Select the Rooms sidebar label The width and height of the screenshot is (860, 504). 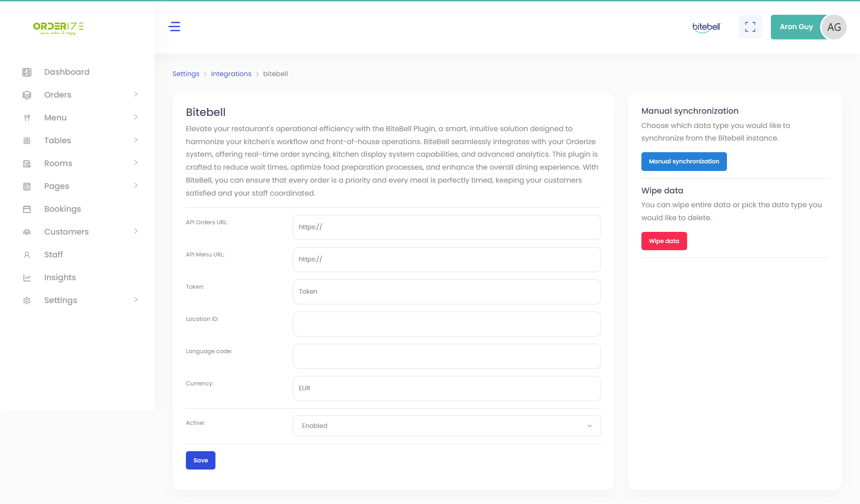point(58,163)
